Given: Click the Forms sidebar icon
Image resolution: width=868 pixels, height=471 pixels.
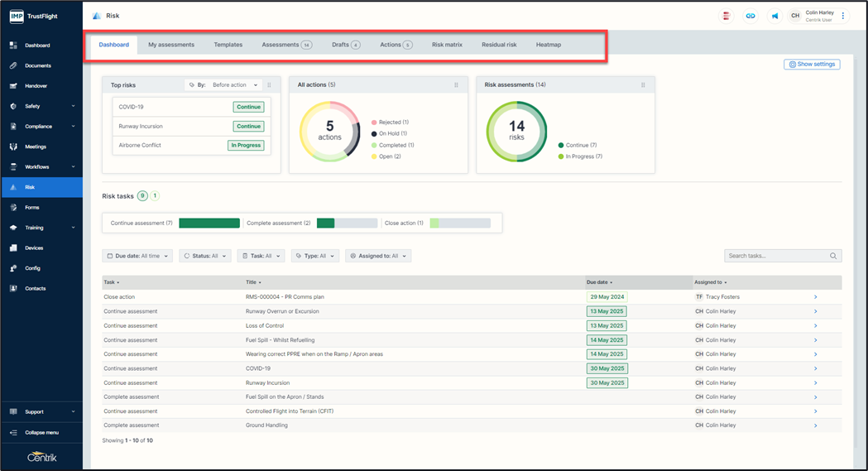Looking at the screenshot, I should (x=13, y=207).
